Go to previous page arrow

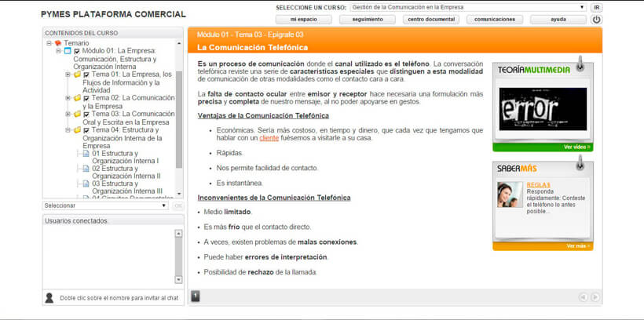tap(583, 297)
